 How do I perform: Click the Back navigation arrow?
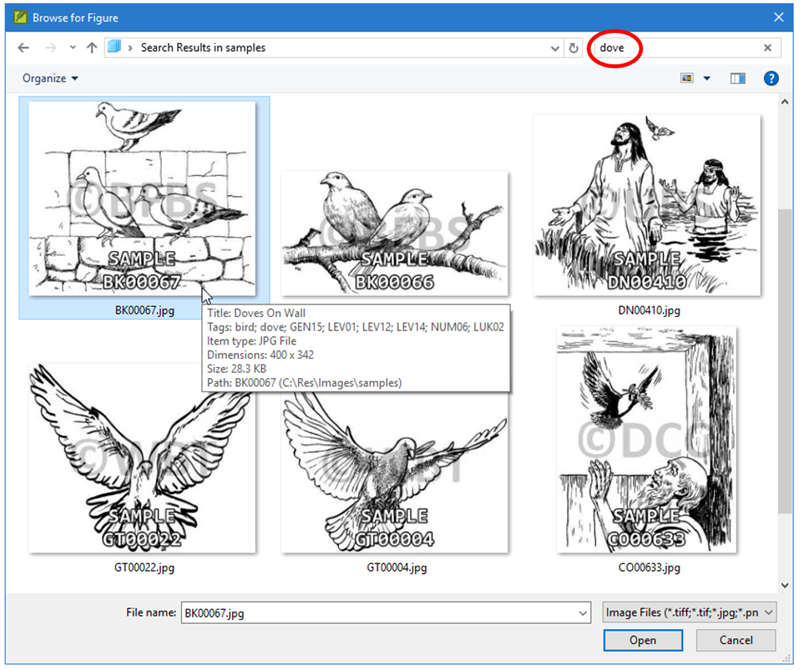[x=23, y=48]
